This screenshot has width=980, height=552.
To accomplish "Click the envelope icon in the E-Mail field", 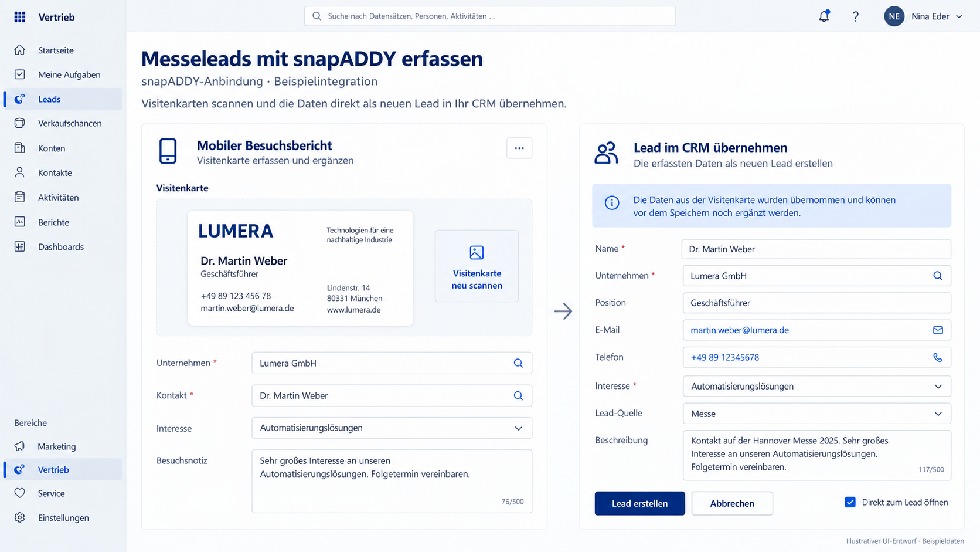I will click(x=938, y=330).
